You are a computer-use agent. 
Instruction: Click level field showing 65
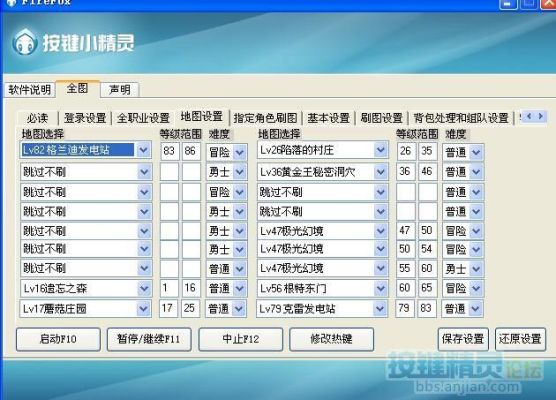(427, 288)
